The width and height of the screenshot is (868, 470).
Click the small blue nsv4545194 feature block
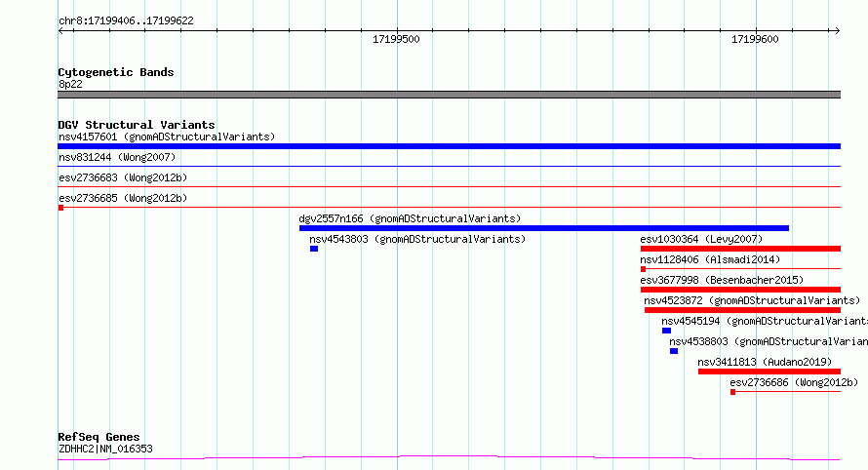(x=666, y=331)
